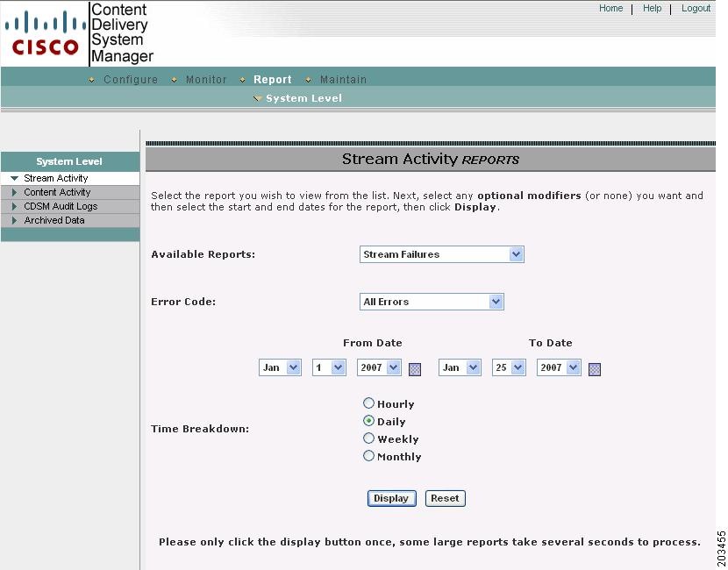Open Archived Data in the sidebar
The height and width of the screenshot is (570, 728).
(54, 220)
